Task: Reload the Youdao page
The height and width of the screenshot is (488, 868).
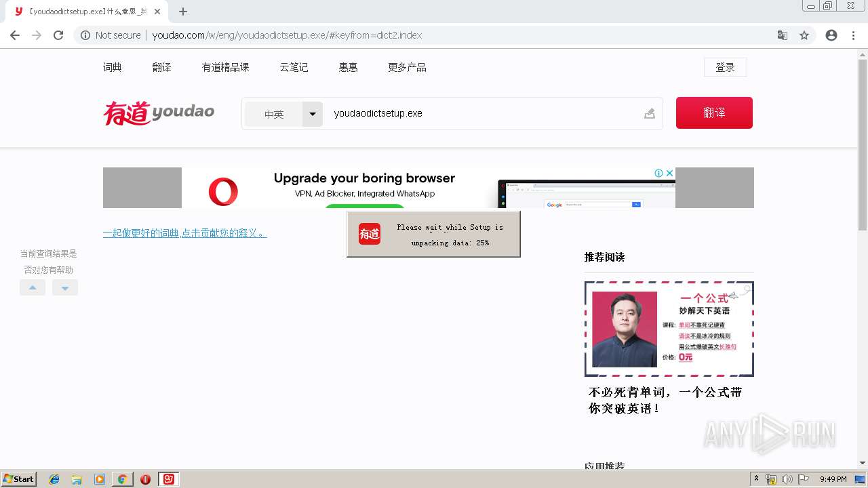Action: click(58, 35)
